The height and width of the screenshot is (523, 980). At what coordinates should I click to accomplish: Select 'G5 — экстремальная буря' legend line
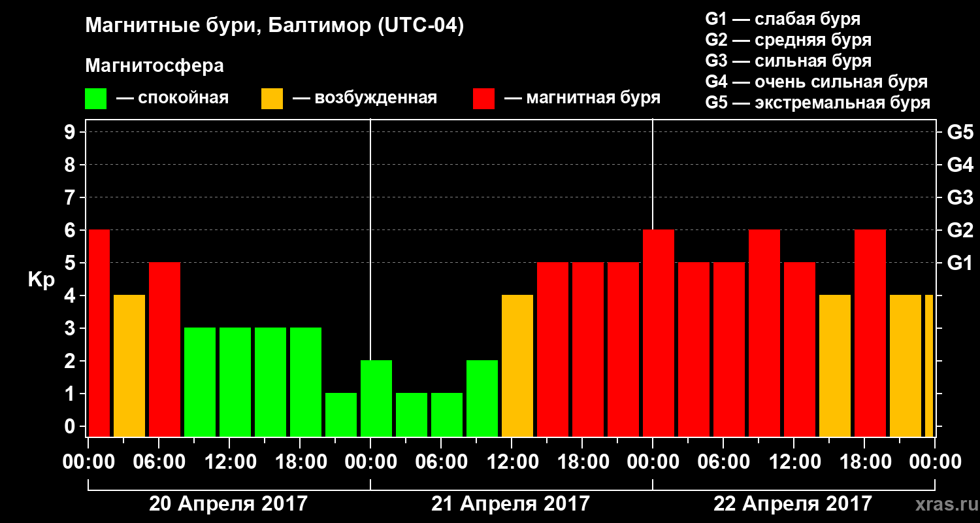point(818,103)
